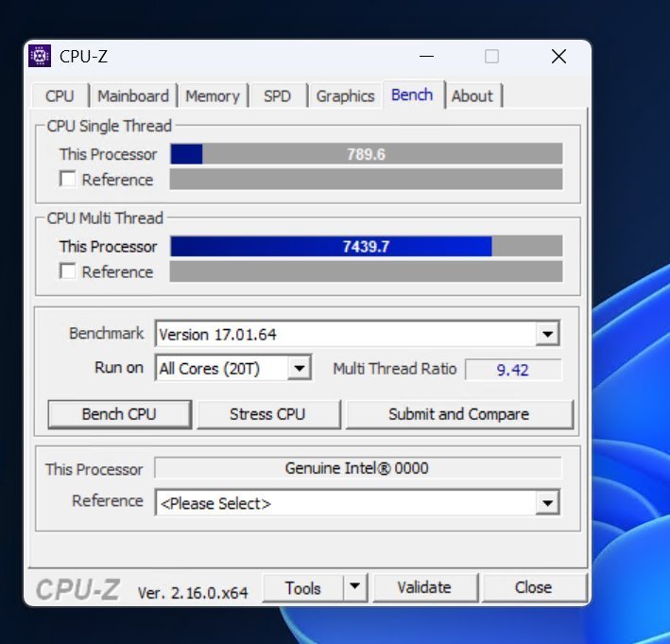Screen dimensions: 670x644
Task: Click Submit and Compare
Action: pos(458,414)
